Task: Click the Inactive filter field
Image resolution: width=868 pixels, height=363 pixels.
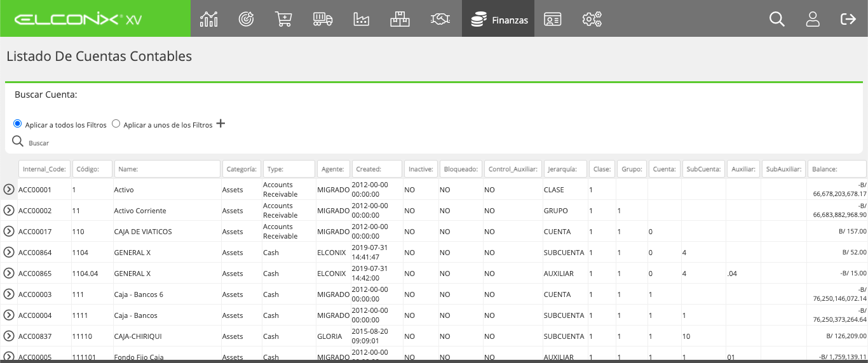Action: pos(421,169)
